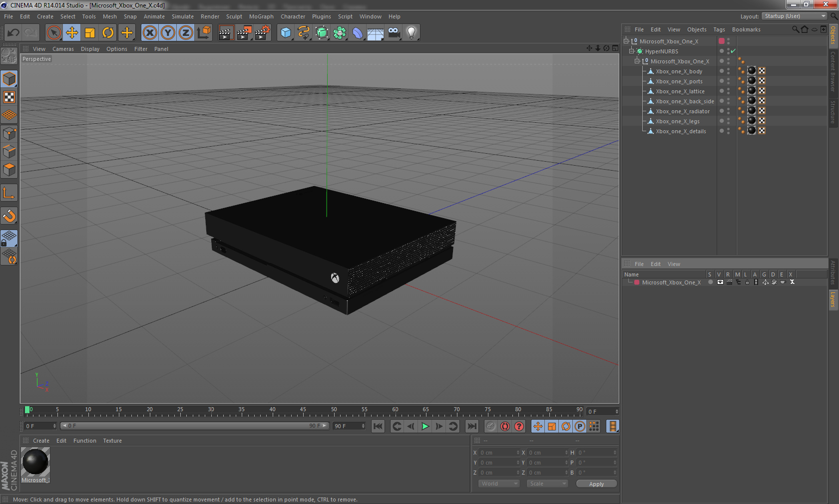The image size is (839, 504).
Task: Open the spline tools icon
Action: click(304, 33)
